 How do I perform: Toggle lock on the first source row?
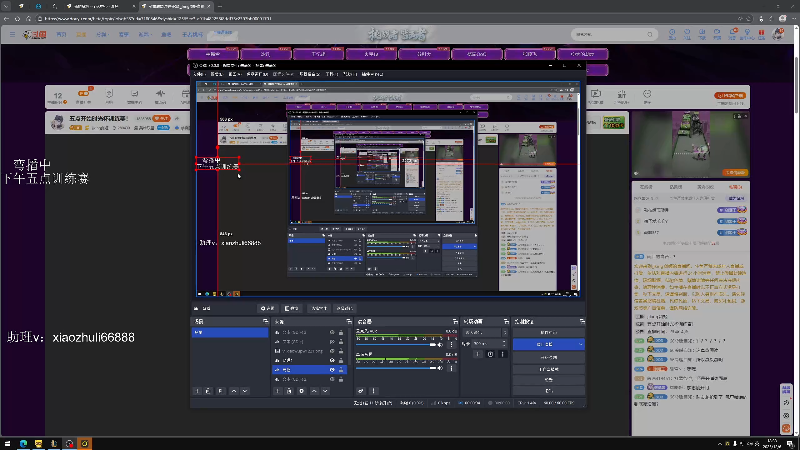[x=342, y=333]
